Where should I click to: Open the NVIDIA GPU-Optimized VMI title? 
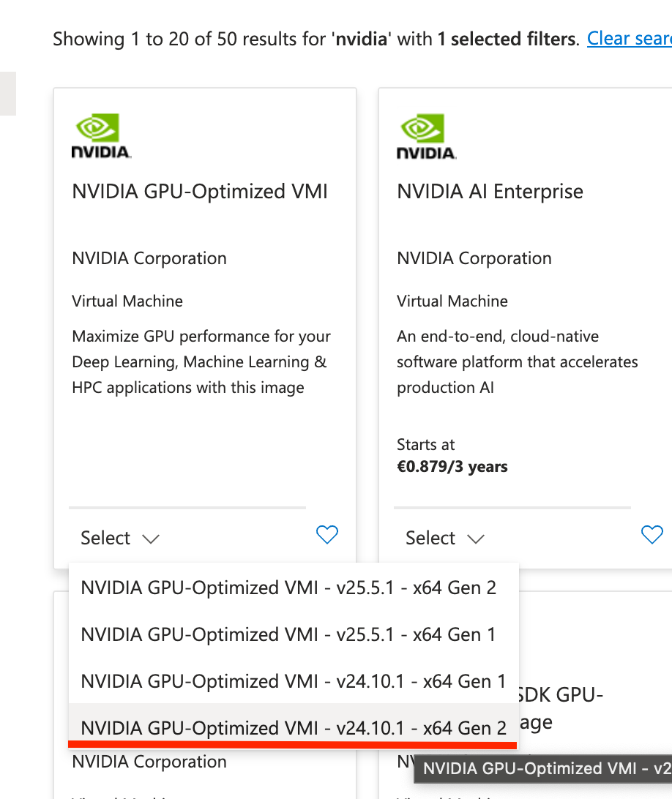tap(200, 192)
